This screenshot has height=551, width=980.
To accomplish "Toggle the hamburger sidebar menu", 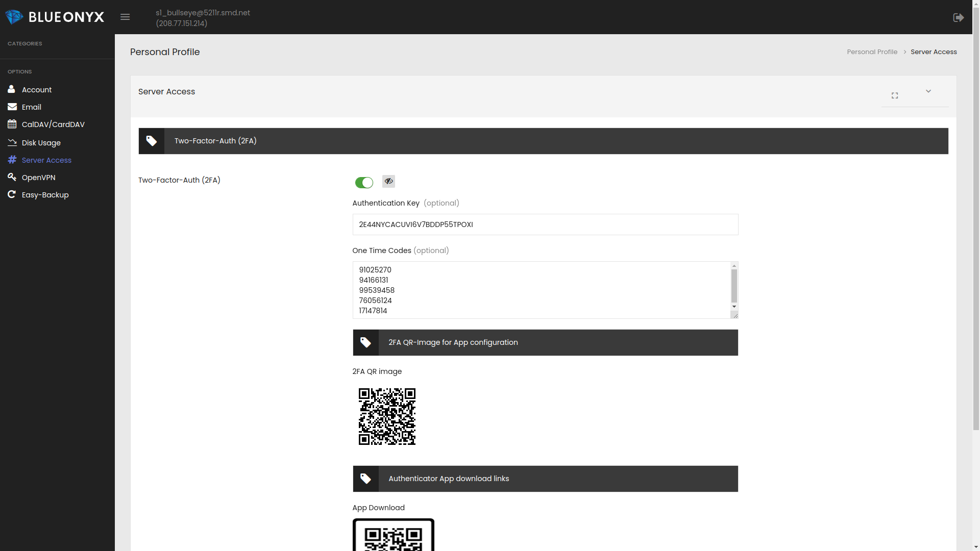I will pyautogui.click(x=125, y=17).
